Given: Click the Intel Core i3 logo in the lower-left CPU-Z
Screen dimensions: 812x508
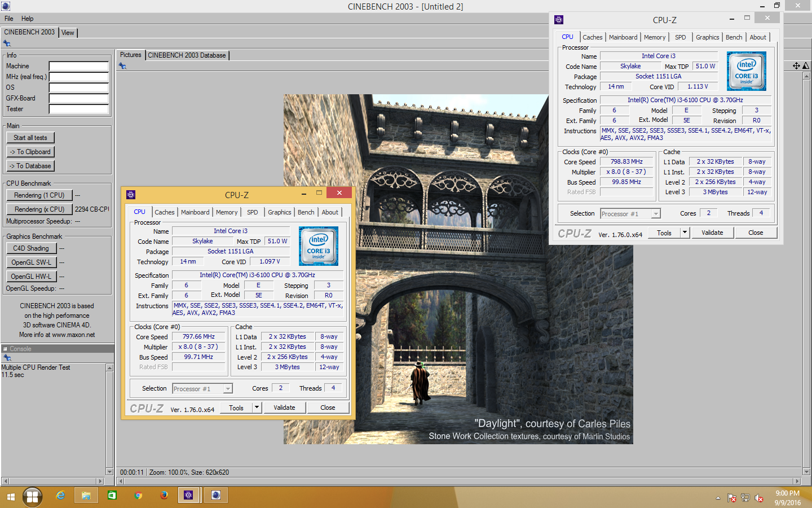Looking at the screenshot, I should pos(318,246).
